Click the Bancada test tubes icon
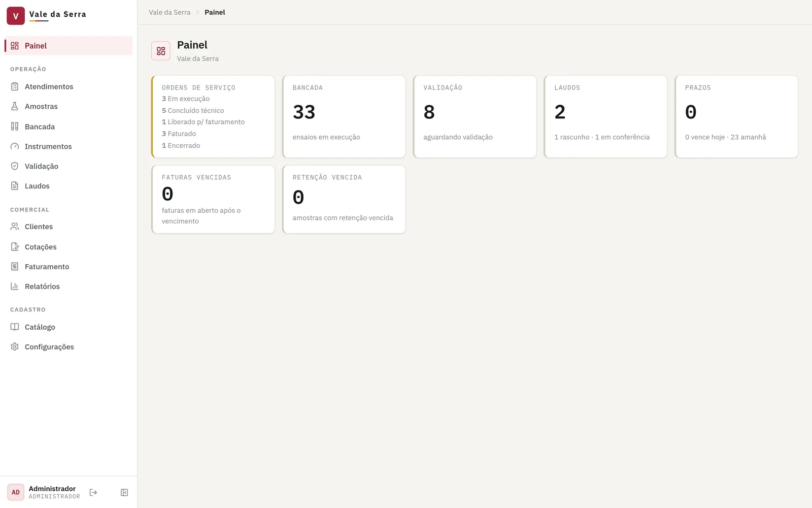 point(15,126)
